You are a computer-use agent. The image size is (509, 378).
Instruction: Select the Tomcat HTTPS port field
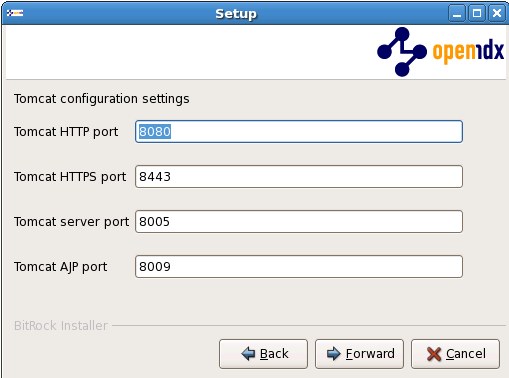(299, 177)
